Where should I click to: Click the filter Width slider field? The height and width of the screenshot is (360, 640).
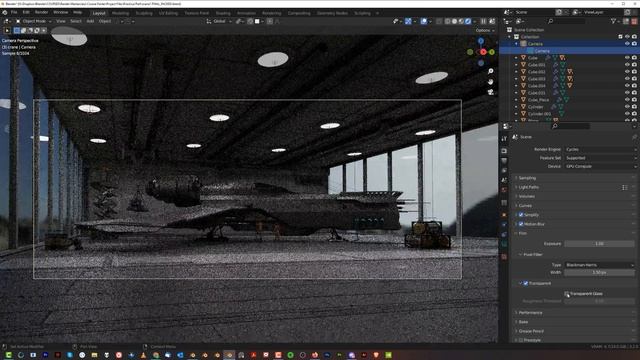pos(599,272)
